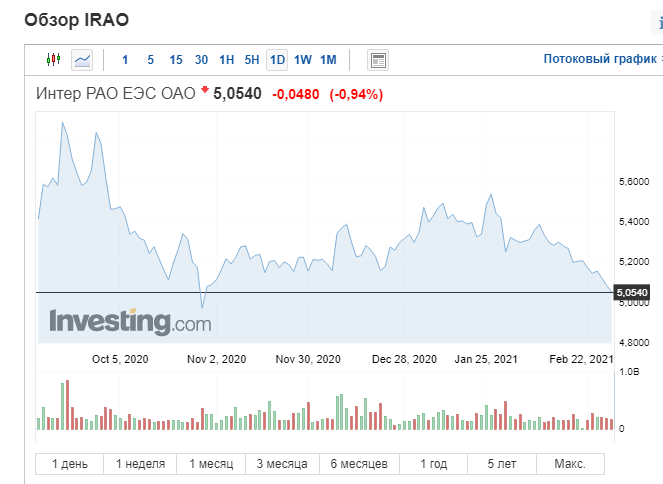Switch to the 5H interval
Screen dimensions: 663x484
pos(252,60)
